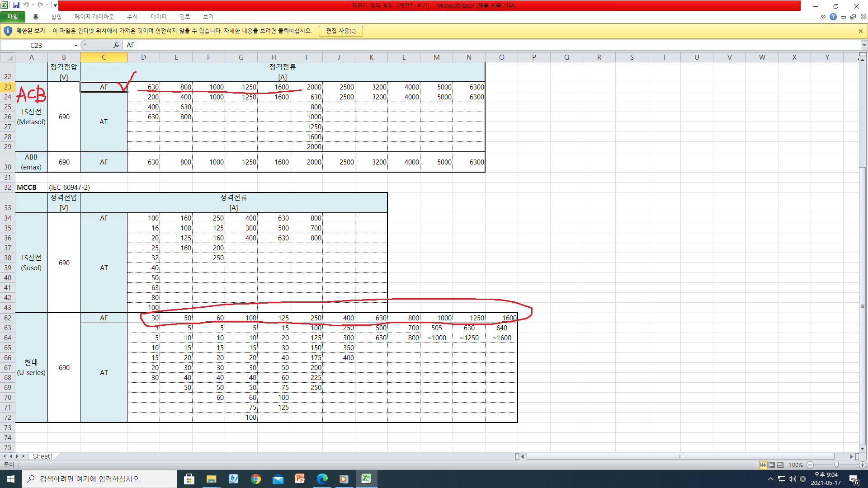Switch to Page Layout view
This screenshot has width=868, height=488.
(772, 465)
